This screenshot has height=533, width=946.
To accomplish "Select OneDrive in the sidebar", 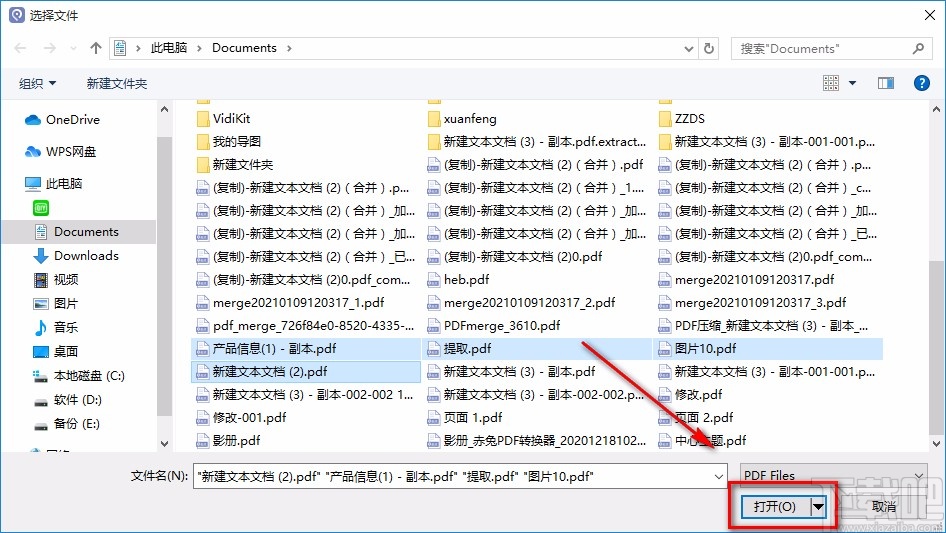I will coord(62,120).
